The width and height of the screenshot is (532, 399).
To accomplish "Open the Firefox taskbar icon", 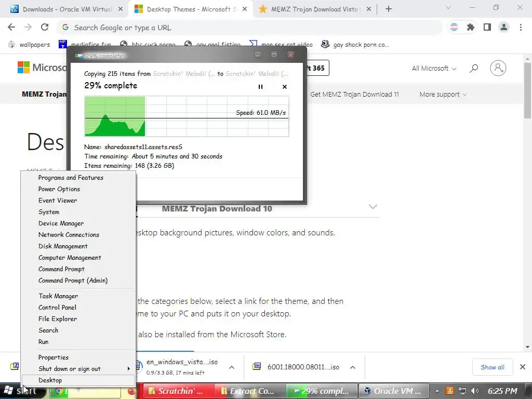I will 131,391.
